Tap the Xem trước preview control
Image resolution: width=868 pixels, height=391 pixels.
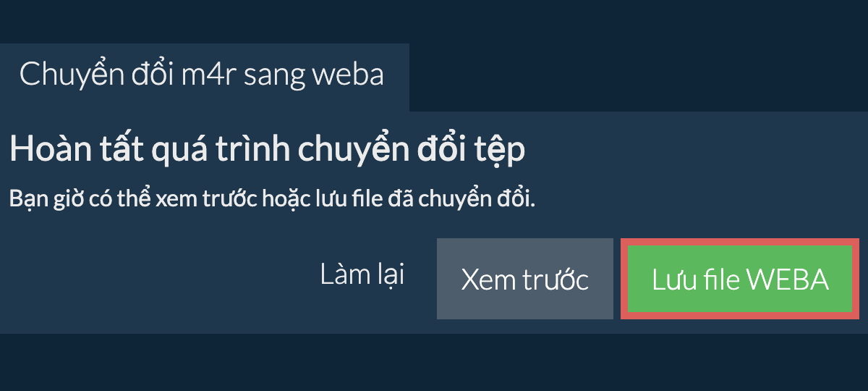[524, 279]
